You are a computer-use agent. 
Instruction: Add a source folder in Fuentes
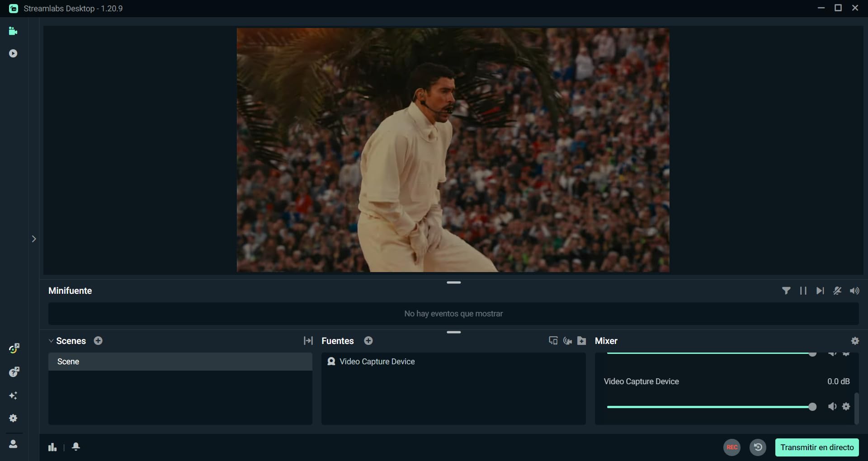click(x=582, y=341)
